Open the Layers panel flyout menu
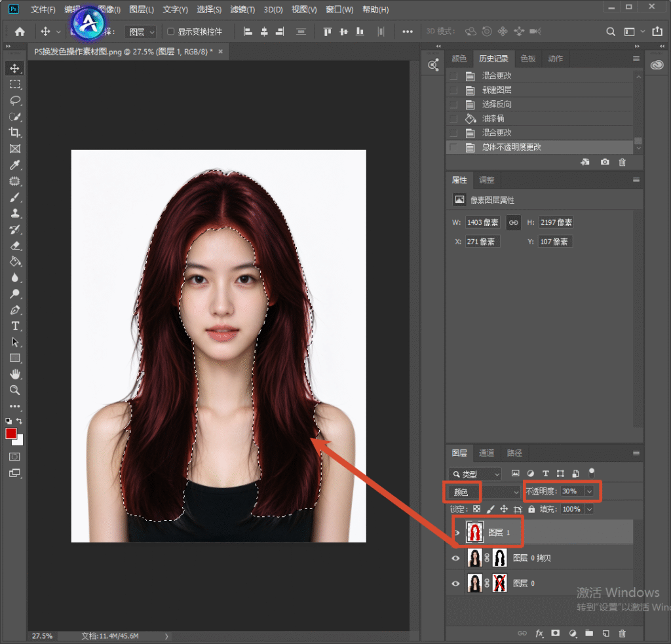 [636, 453]
